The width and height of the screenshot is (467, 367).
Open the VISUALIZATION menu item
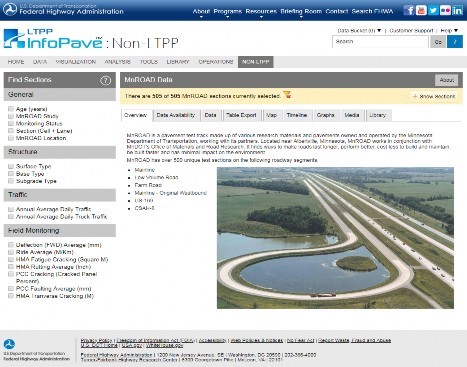pyautogui.click(x=76, y=62)
